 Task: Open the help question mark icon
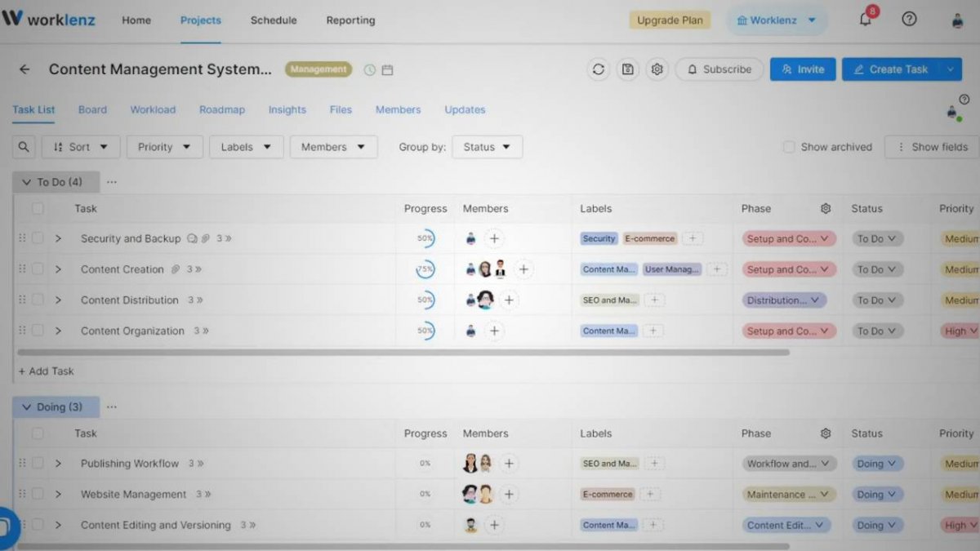point(909,20)
